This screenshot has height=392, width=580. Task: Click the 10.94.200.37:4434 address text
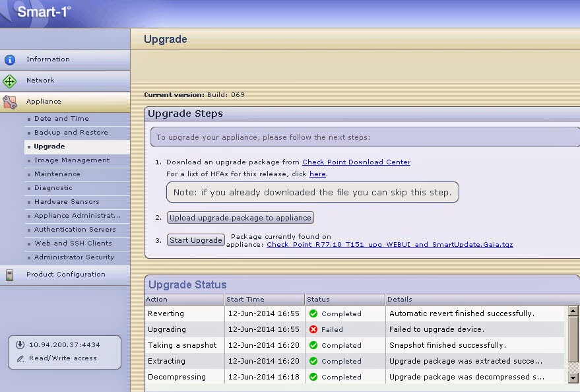click(65, 344)
